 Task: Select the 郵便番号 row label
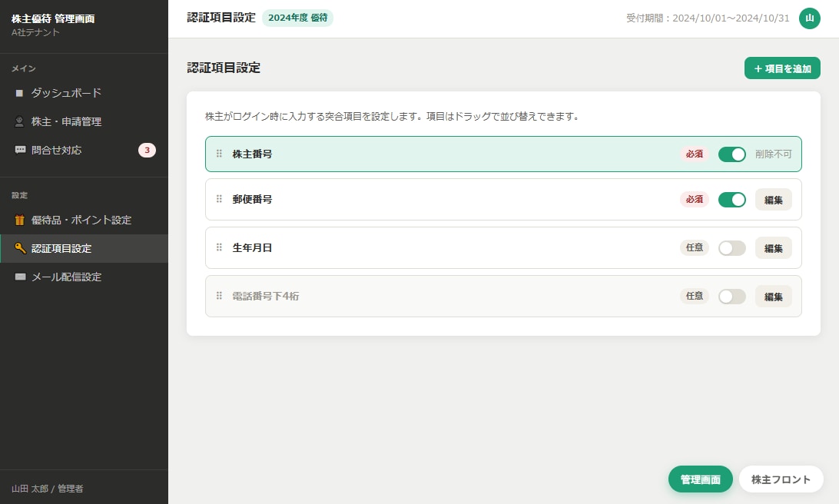[x=252, y=199]
